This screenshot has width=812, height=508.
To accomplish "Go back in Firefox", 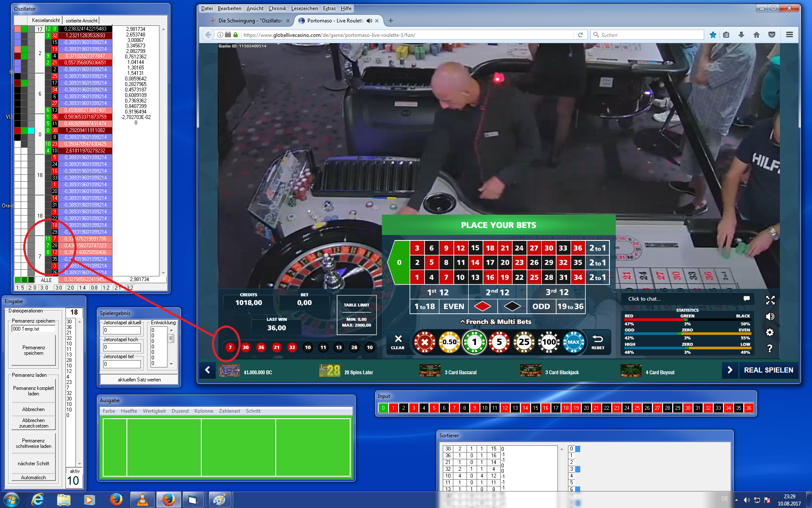I will [208, 35].
